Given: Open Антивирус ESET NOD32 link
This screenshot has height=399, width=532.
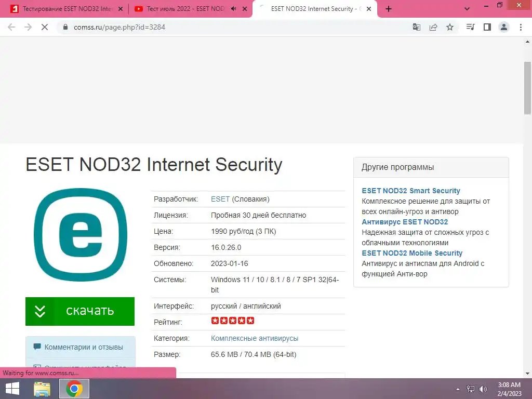Looking at the screenshot, I should [405, 222].
